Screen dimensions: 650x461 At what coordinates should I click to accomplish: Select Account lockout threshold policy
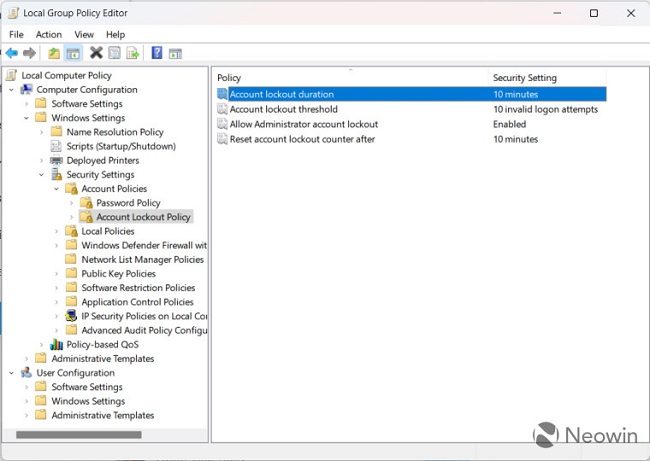[x=283, y=110]
